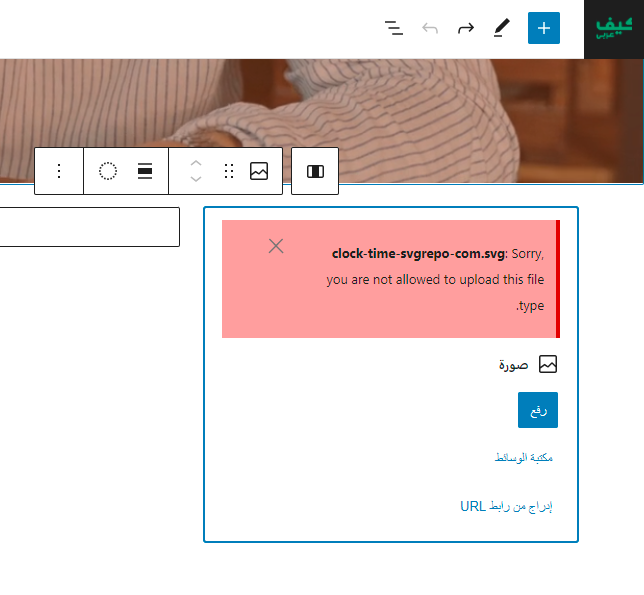The image size is (644, 595).
Task: Move block up with chevron
Action: point(196,164)
